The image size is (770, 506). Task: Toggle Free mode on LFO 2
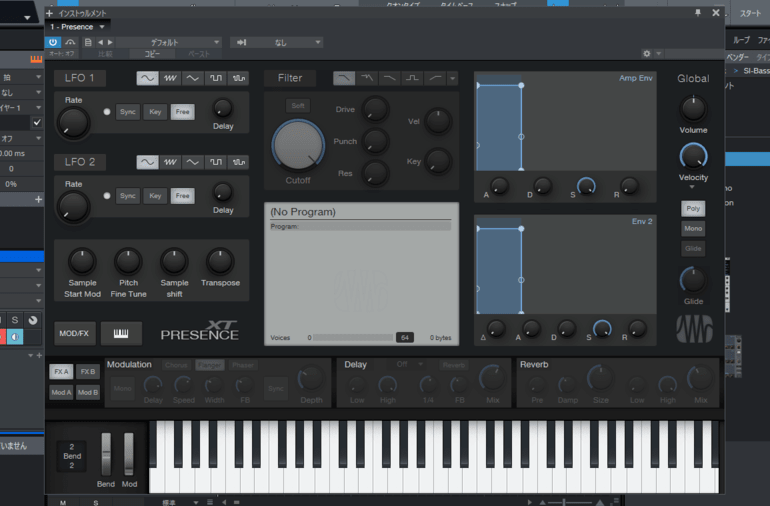click(182, 196)
